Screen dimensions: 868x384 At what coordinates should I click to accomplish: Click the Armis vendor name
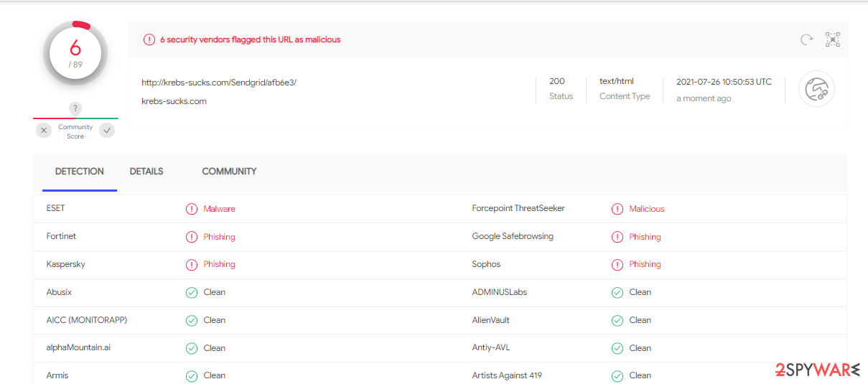(x=57, y=375)
